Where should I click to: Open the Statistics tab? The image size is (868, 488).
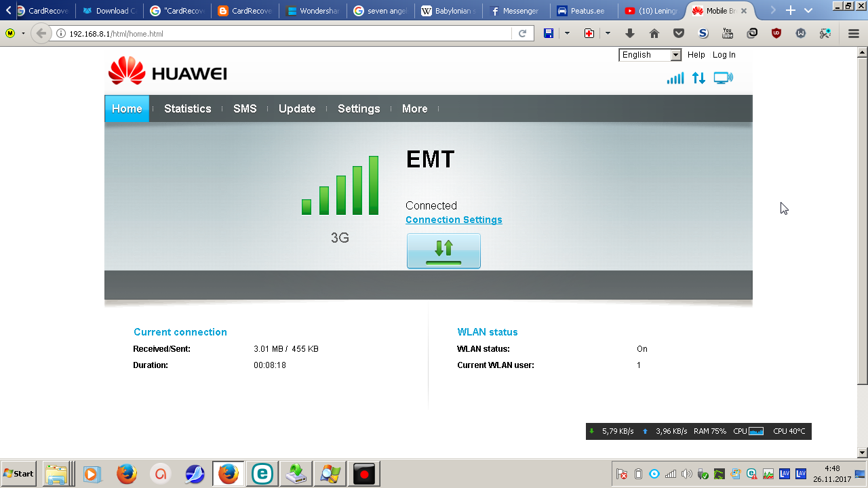coord(188,108)
